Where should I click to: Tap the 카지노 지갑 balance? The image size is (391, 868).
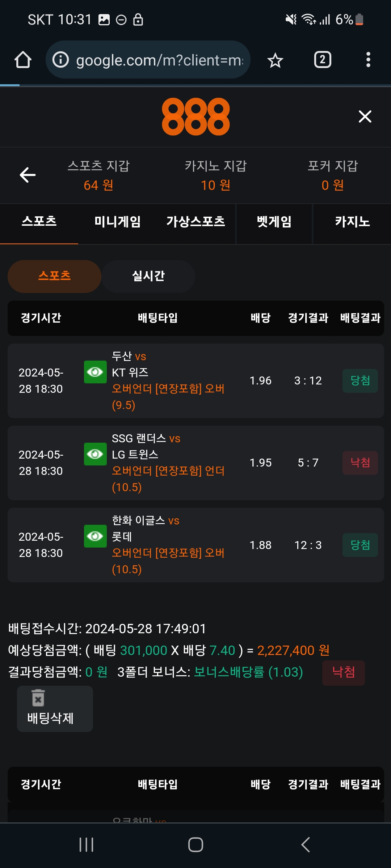(215, 185)
